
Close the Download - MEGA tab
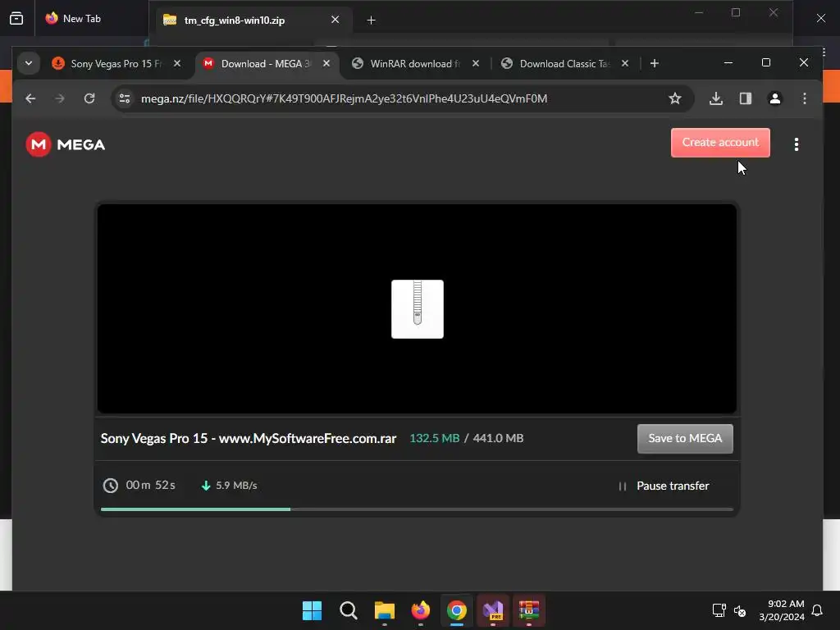pyautogui.click(x=326, y=63)
